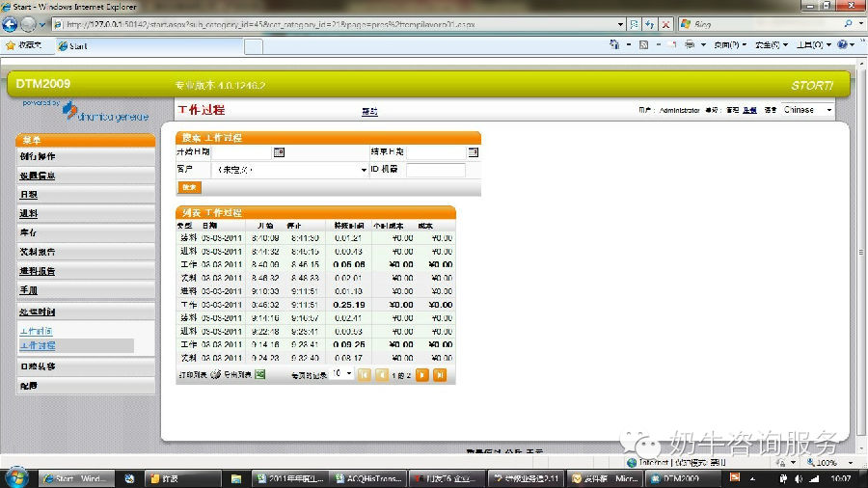This screenshot has height=488, width=868.
Task: Click the orange search button
Action: click(x=189, y=187)
